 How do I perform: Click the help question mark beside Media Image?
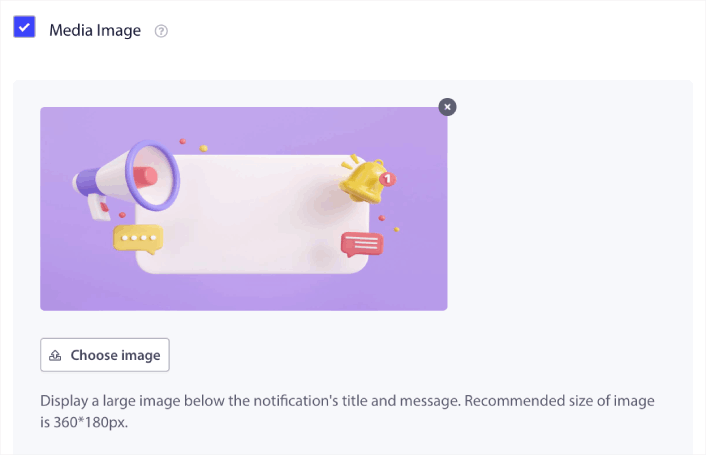click(161, 31)
